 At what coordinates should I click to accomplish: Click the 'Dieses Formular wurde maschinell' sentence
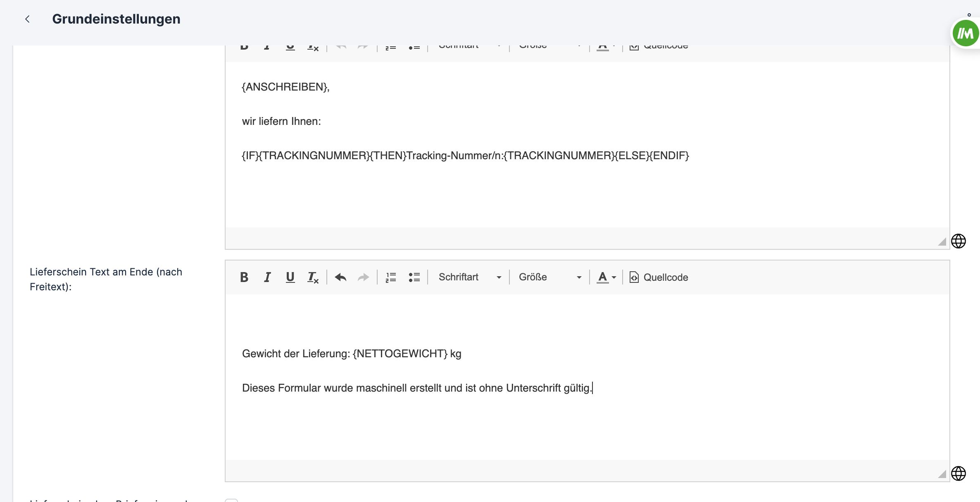click(x=416, y=388)
